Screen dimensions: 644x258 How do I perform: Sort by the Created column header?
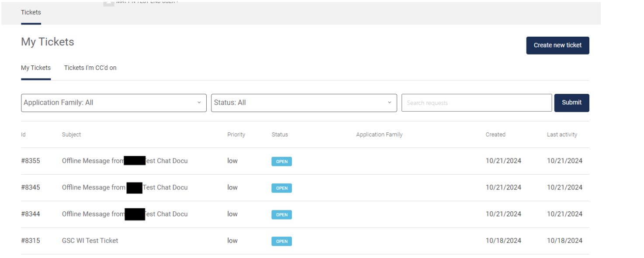point(495,135)
